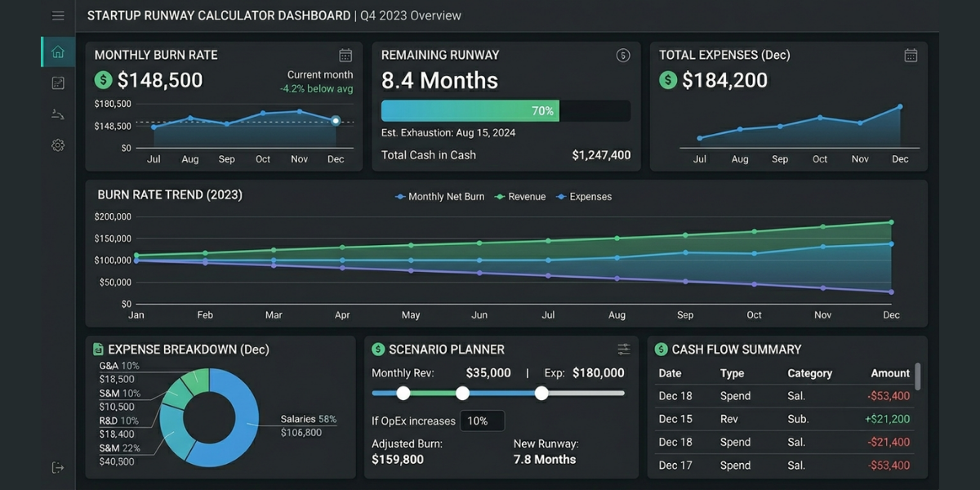The image size is (980, 490).
Task: Sort by the Date column header
Action: [670, 373]
